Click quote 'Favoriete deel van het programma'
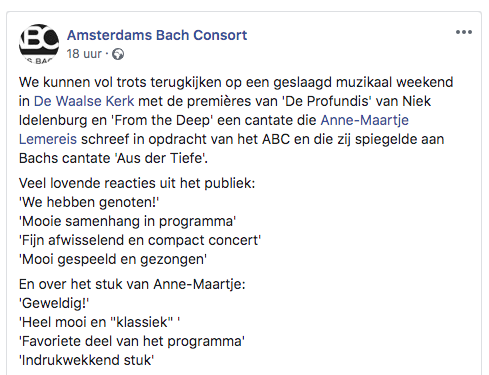This screenshot has width=489, height=375. coord(132,341)
